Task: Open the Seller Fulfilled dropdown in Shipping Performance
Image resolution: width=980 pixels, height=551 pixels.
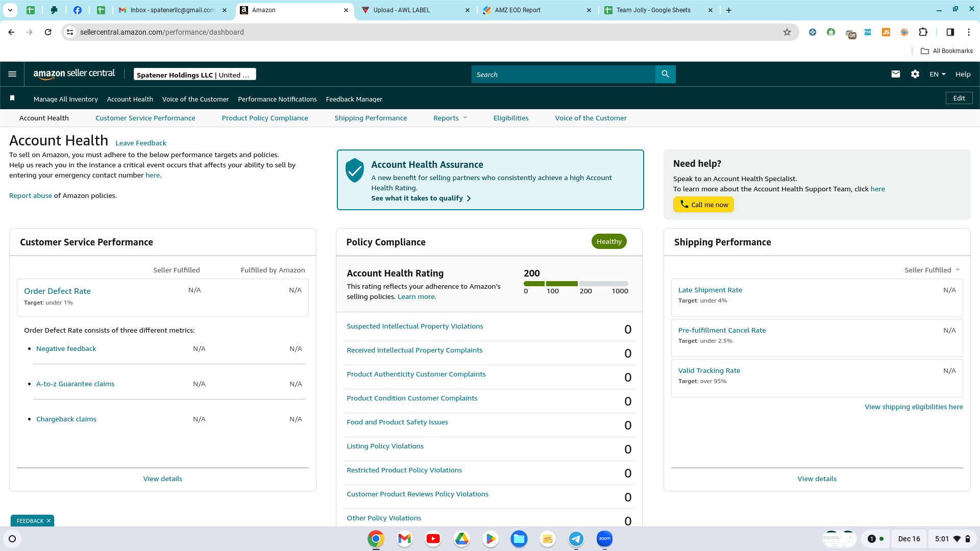Action: [932, 270]
